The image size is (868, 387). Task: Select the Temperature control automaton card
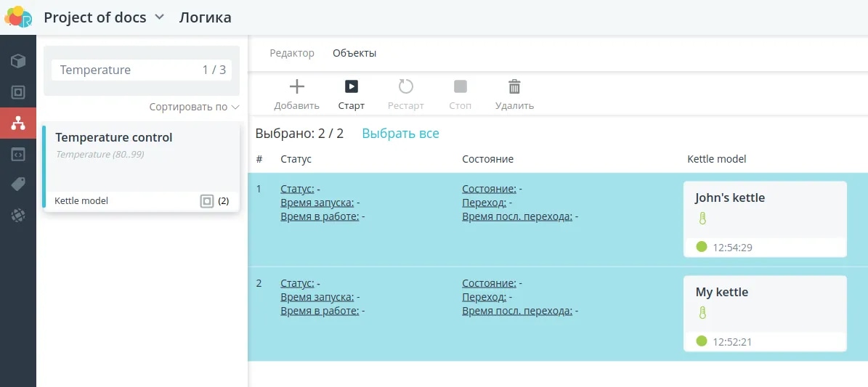click(x=141, y=167)
